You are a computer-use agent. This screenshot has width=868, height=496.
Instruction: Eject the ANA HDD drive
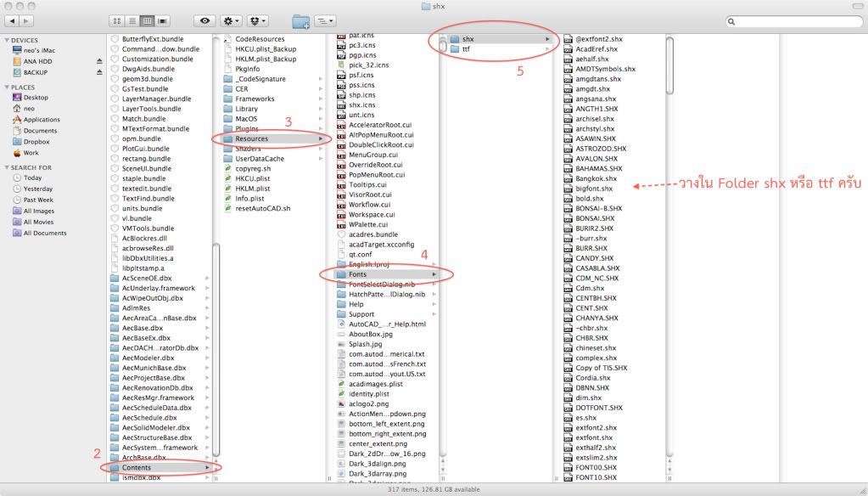coord(99,61)
